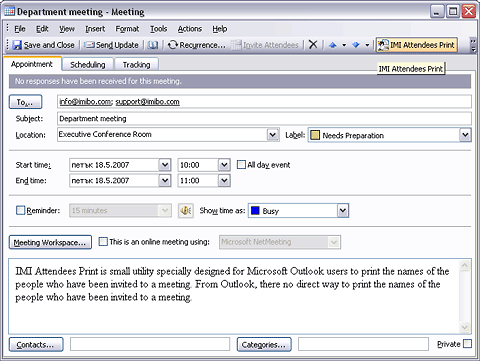Click notes scrollbar down arrow
The width and height of the screenshot is (480, 361).
(465, 327)
